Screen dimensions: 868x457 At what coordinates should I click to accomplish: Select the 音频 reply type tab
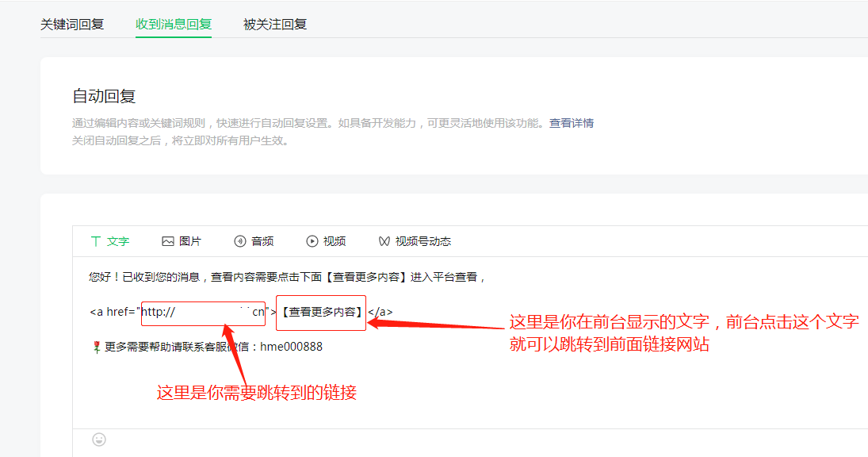click(254, 241)
